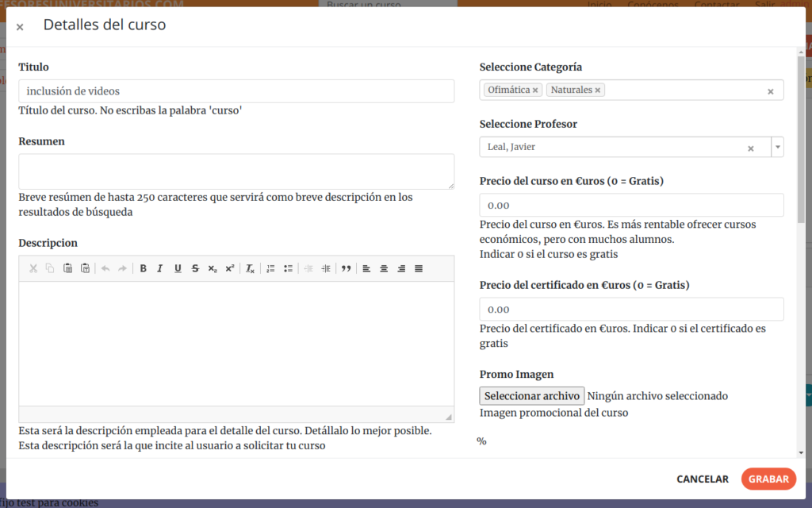The width and height of the screenshot is (812, 508).
Task: Click the underline formatting icon
Action: (x=178, y=268)
